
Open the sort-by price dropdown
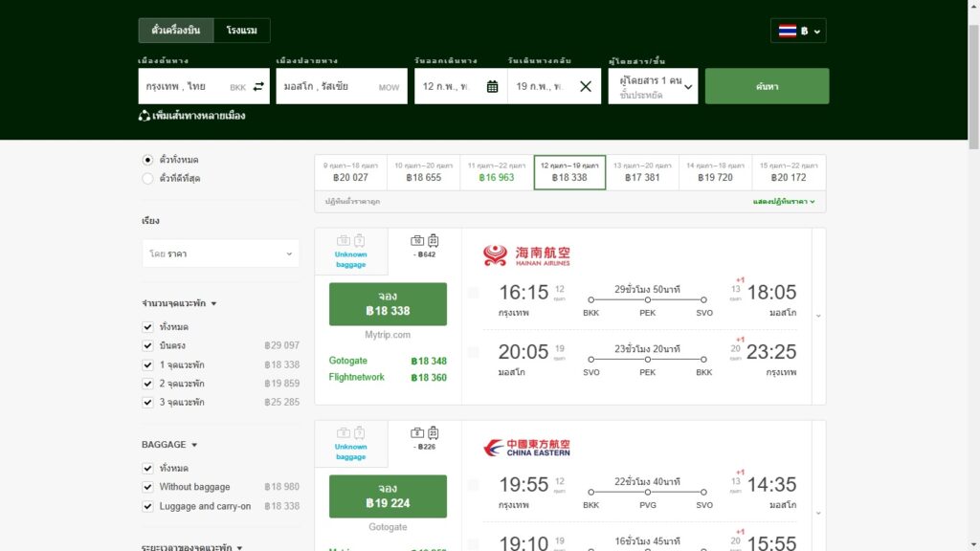tap(220, 253)
